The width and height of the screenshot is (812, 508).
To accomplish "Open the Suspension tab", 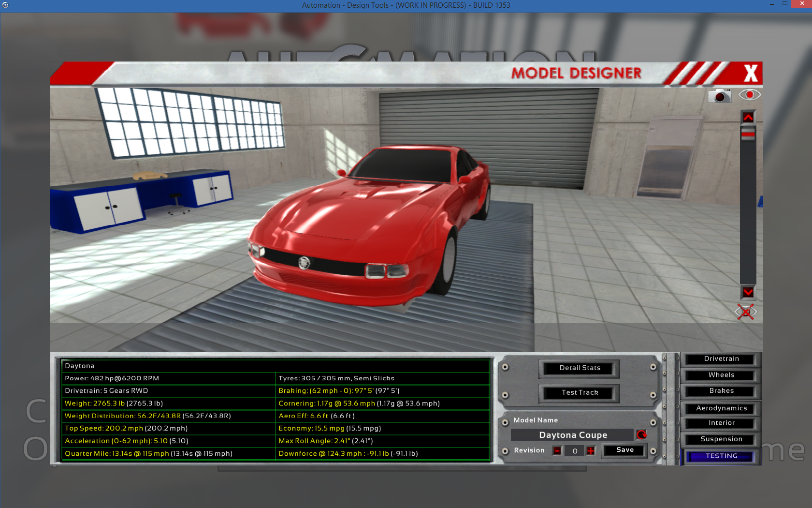I will tap(721, 439).
